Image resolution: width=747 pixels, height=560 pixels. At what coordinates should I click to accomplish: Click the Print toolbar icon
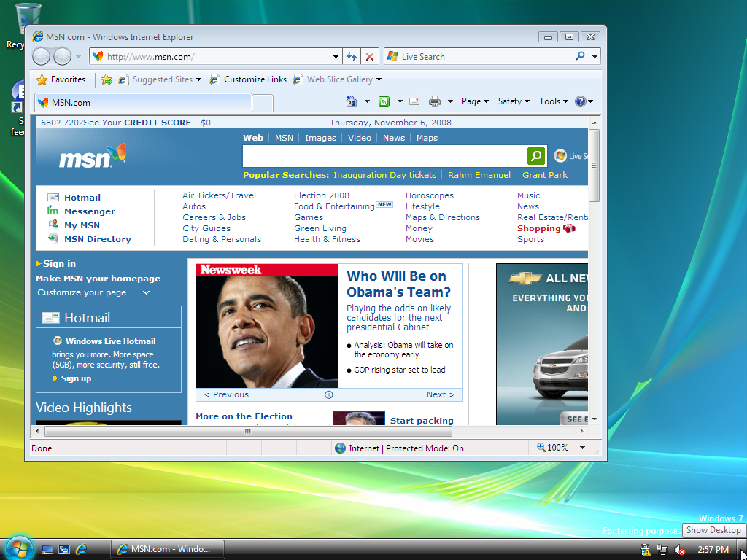(x=435, y=101)
